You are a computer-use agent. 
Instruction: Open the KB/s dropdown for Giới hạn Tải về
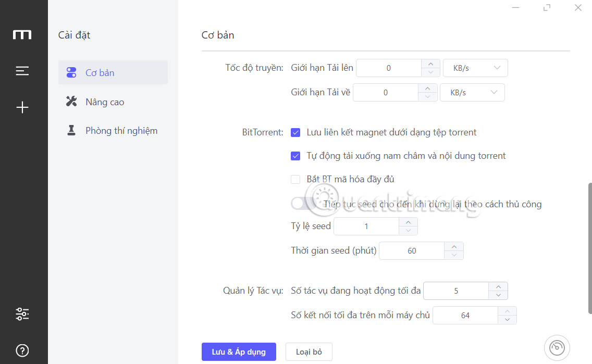tap(472, 92)
